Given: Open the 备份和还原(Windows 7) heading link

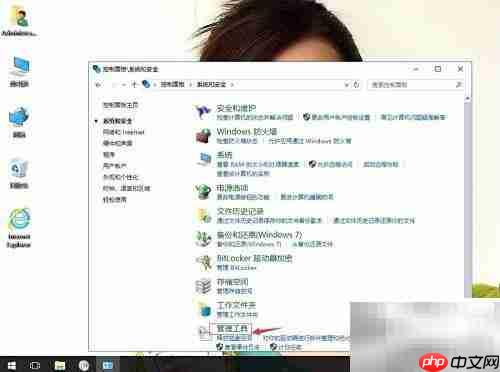Looking at the screenshot, I should pos(260,235).
